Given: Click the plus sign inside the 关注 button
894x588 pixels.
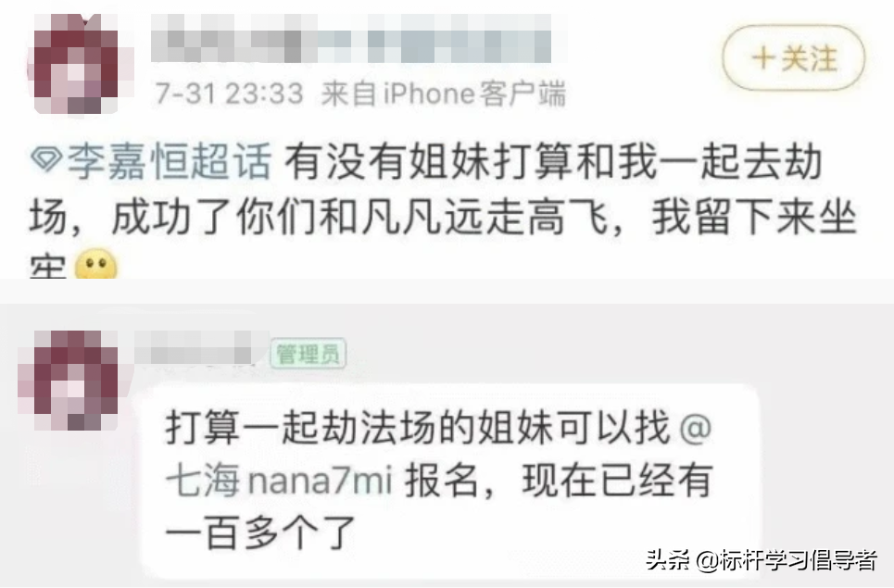Looking at the screenshot, I should (x=763, y=58).
